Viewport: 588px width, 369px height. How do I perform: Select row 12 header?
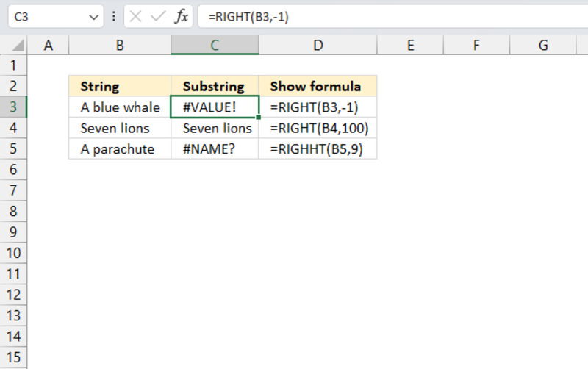pos(13,295)
